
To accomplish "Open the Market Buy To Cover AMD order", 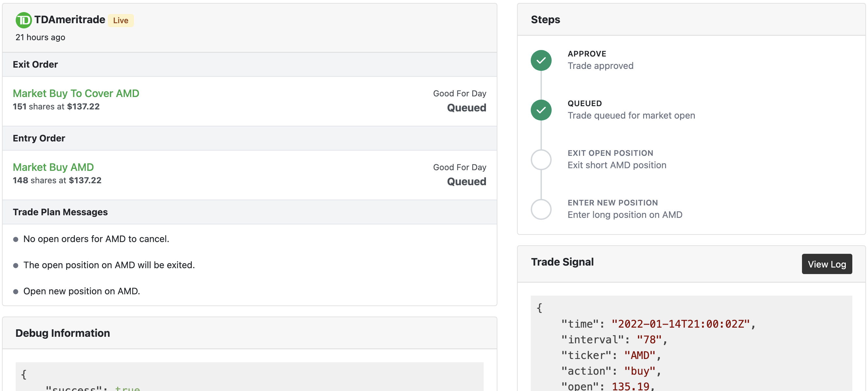I will pyautogui.click(x=76, y=93).
